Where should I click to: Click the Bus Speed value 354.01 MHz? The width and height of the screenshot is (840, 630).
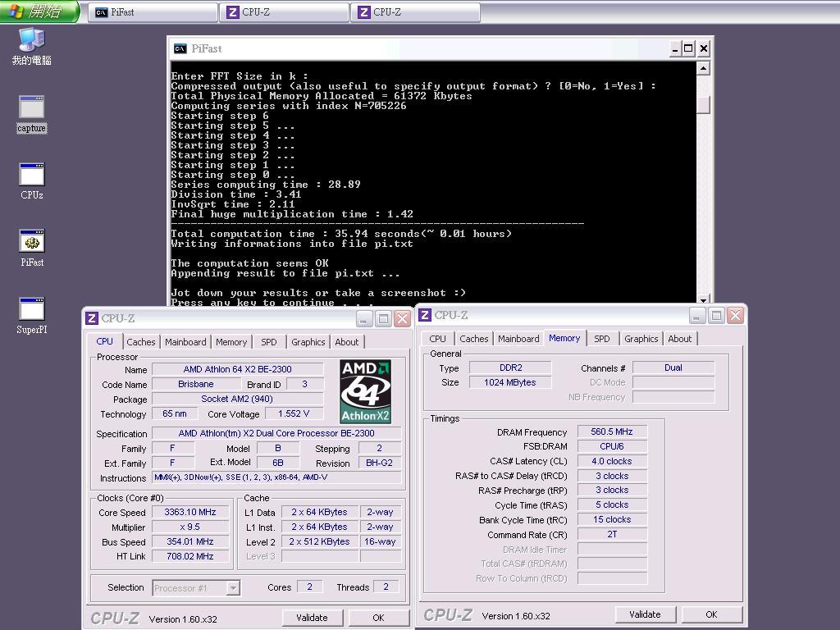pyautogui.click(x=190, y=541)
